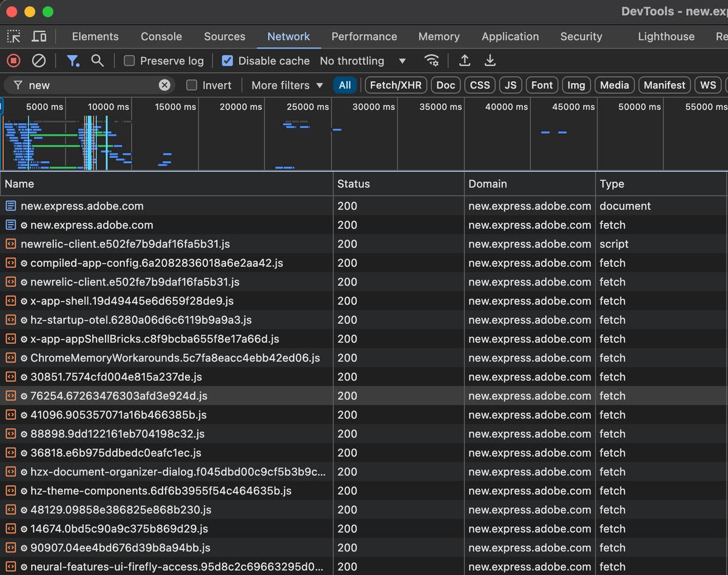Image resolution: width=728 pixels, height=575 pixels.
Task: Click gear icon beside ChromeMemoryWorkarounds file
Action: (x=24, y=358)
